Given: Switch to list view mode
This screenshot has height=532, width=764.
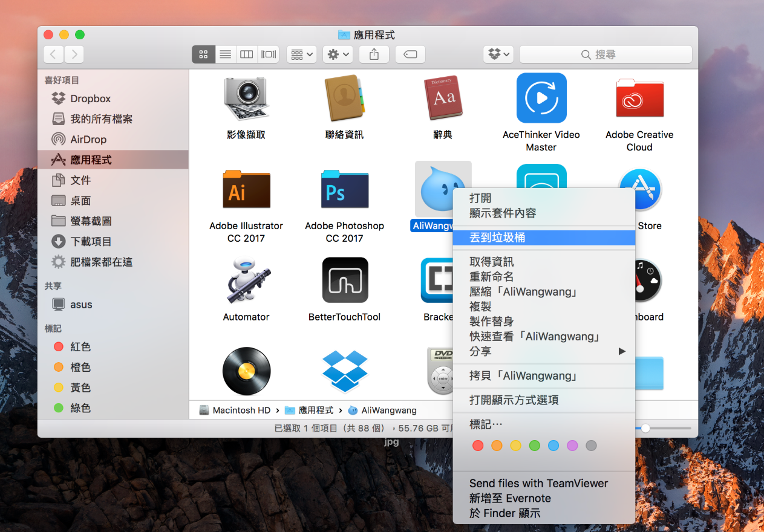Looking at the screenshot, I should (225, 54).
